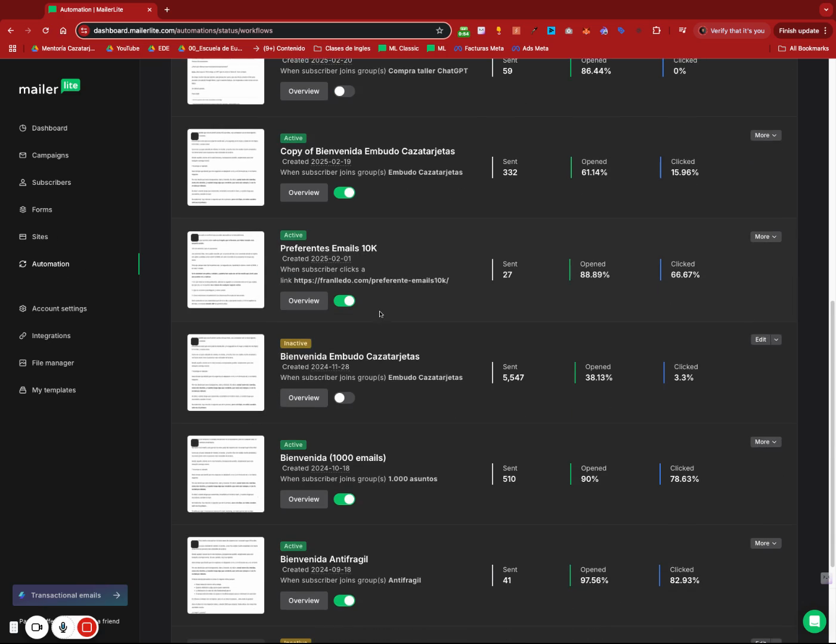Open All Bookmarks folder

click(803, 48)
